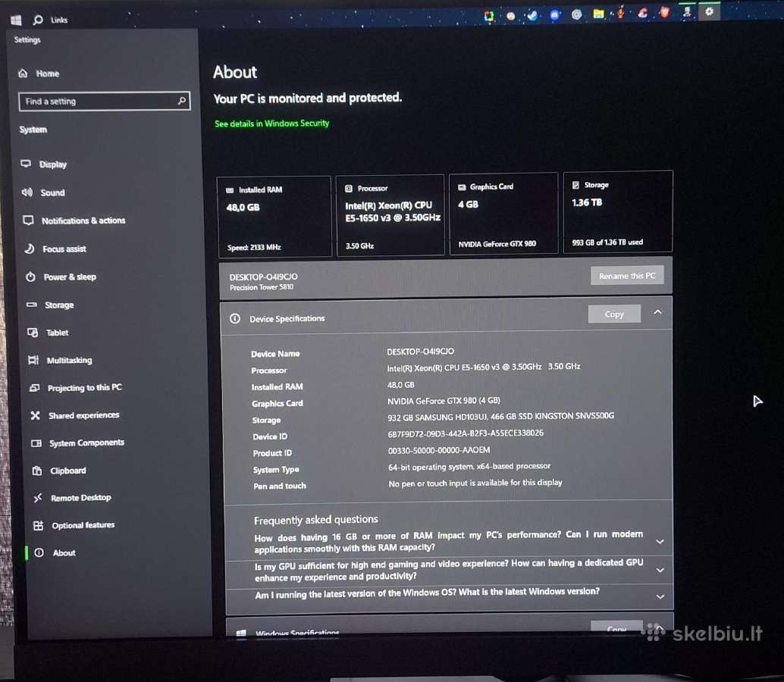This screenshot has width=784, height=682.
Task: Click the Shared experiences icon
Action: tap(35, 415)
